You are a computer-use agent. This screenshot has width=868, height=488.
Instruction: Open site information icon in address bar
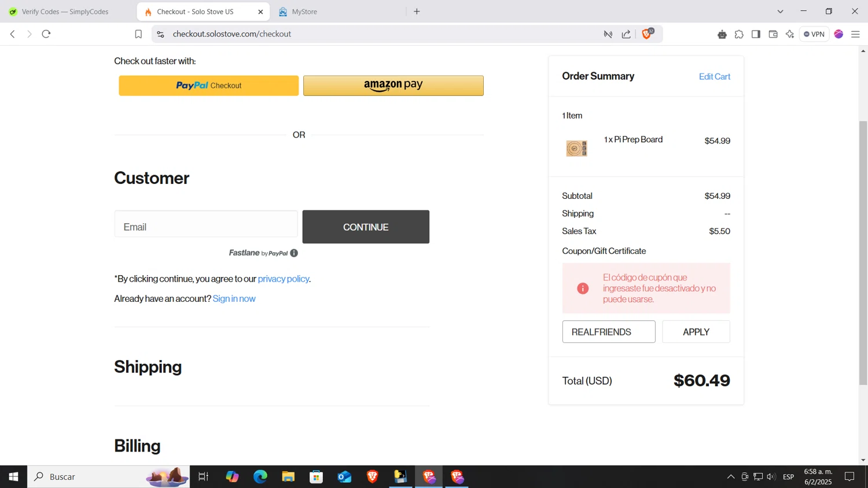(160, 34)
